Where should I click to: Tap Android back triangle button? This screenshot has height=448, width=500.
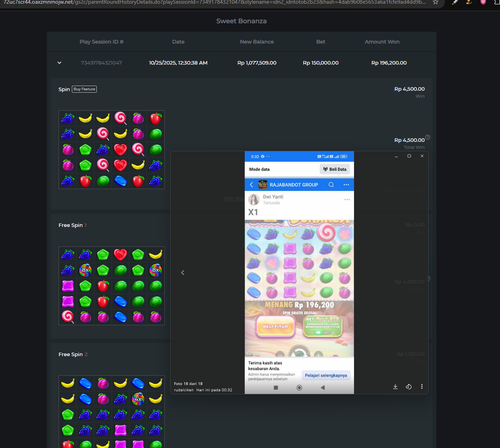click(x=322, y=388)
